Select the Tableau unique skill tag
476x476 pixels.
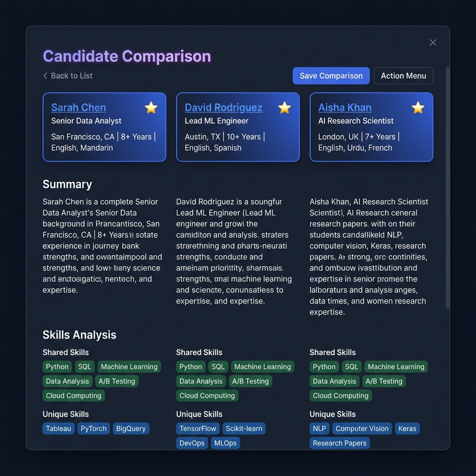(58, 429)
